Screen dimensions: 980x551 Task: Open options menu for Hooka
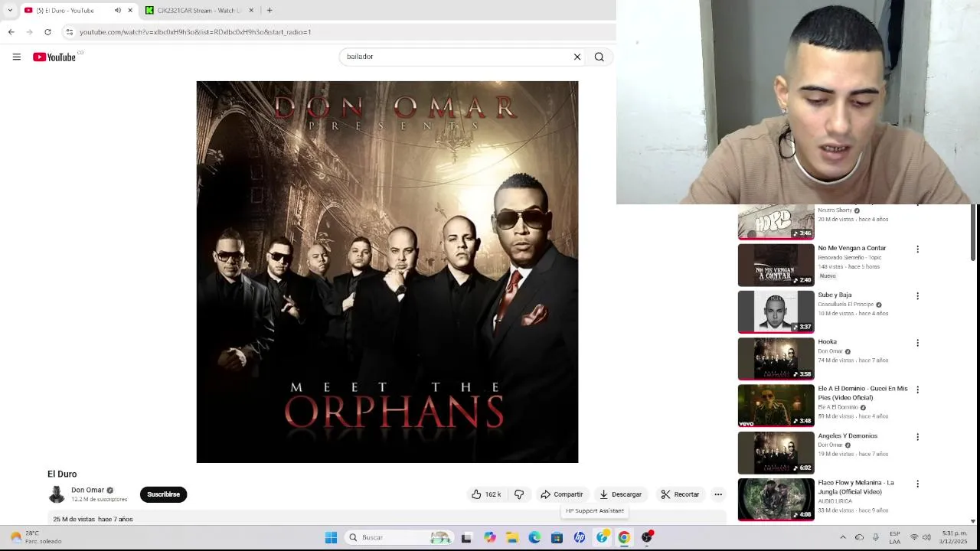(917, 343)
